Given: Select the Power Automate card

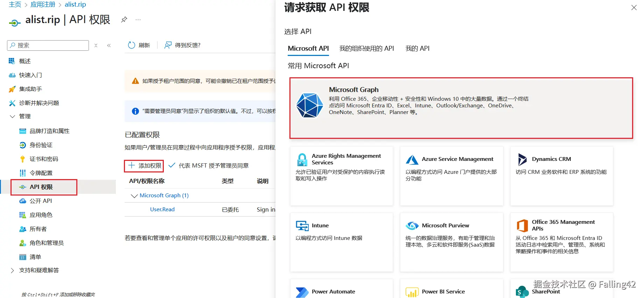Looking at the screenshot, I should point(342,289).
